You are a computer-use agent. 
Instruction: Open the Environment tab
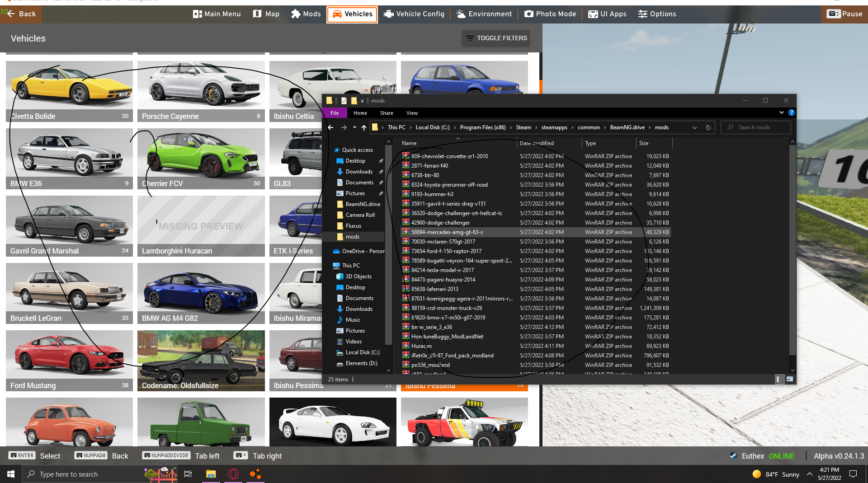(x=484, y=14)
